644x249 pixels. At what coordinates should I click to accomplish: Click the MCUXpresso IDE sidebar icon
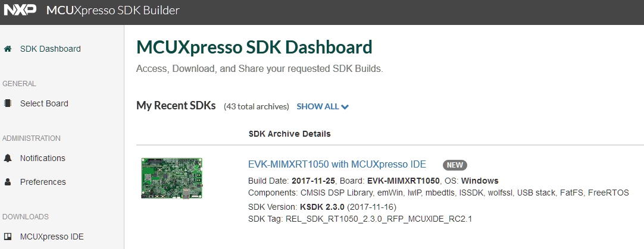(x=8, y=237)
